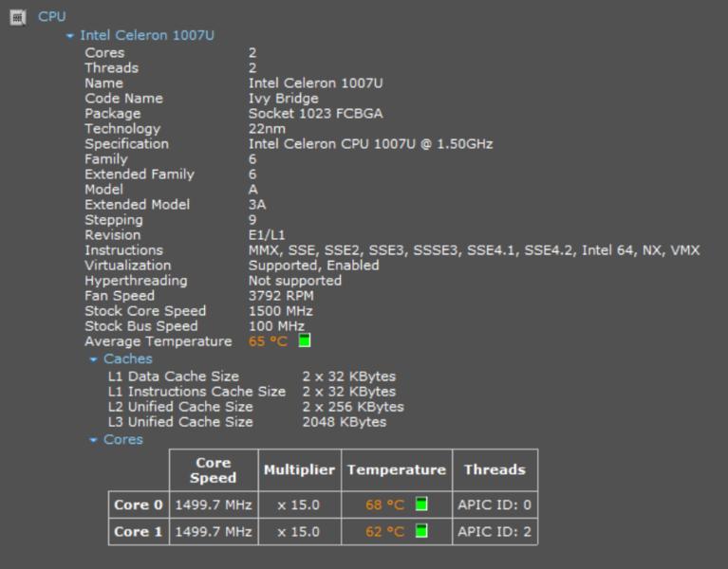This screenshot has height=569, width=728.
Task: Select the Extended Model value 3A
Action: click(257, 205)
